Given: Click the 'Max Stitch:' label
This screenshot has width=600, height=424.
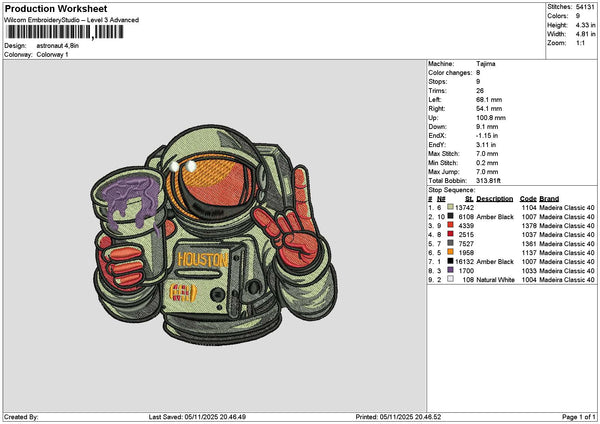Looking at the screenshot, I should coord(444,153).
